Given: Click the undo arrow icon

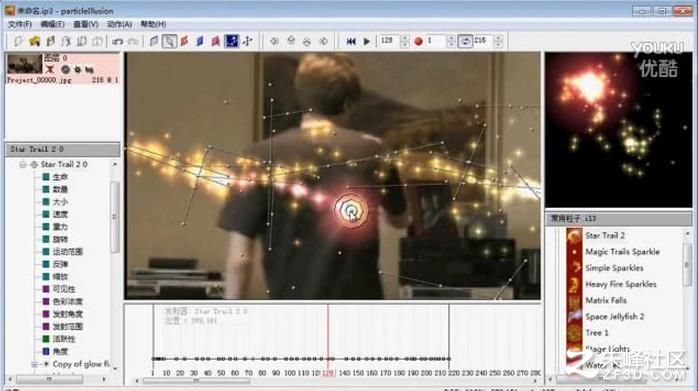Looking at the screenshot, I should (x=118, y=41).
